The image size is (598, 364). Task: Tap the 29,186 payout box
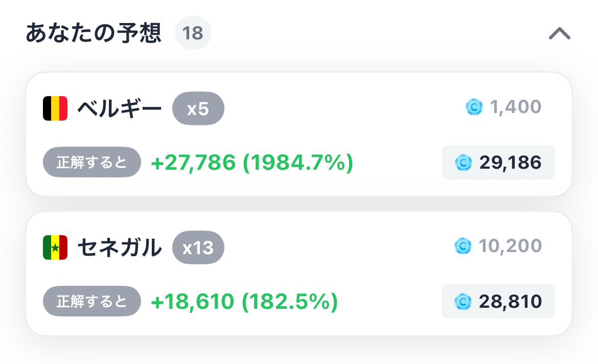498,162
